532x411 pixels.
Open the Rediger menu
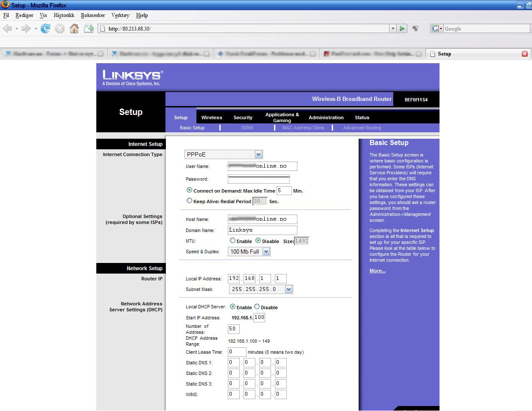tap(24, 15)
